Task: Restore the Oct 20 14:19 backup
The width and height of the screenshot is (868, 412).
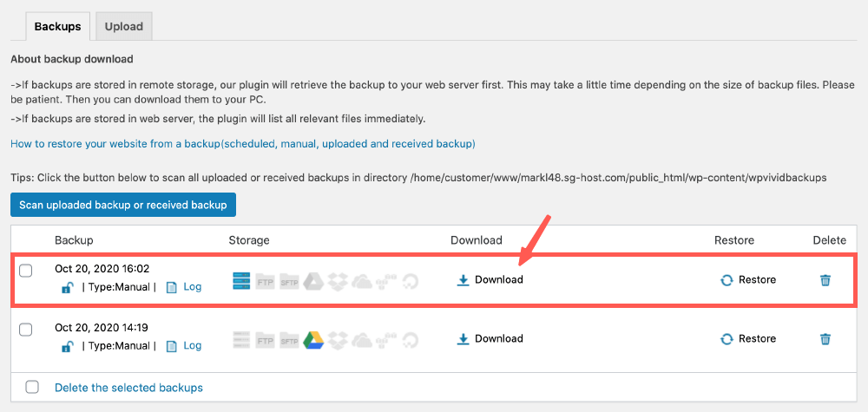Action: (748, 338)
